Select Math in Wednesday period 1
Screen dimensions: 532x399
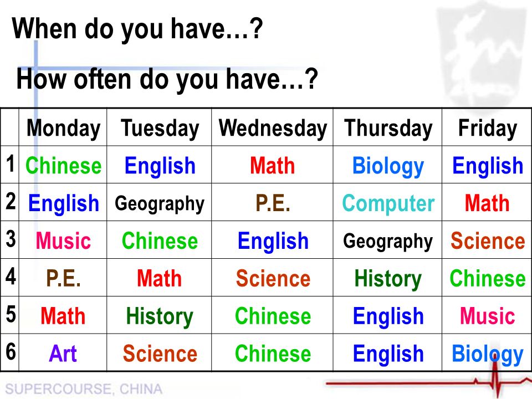(x=273, y=165)
